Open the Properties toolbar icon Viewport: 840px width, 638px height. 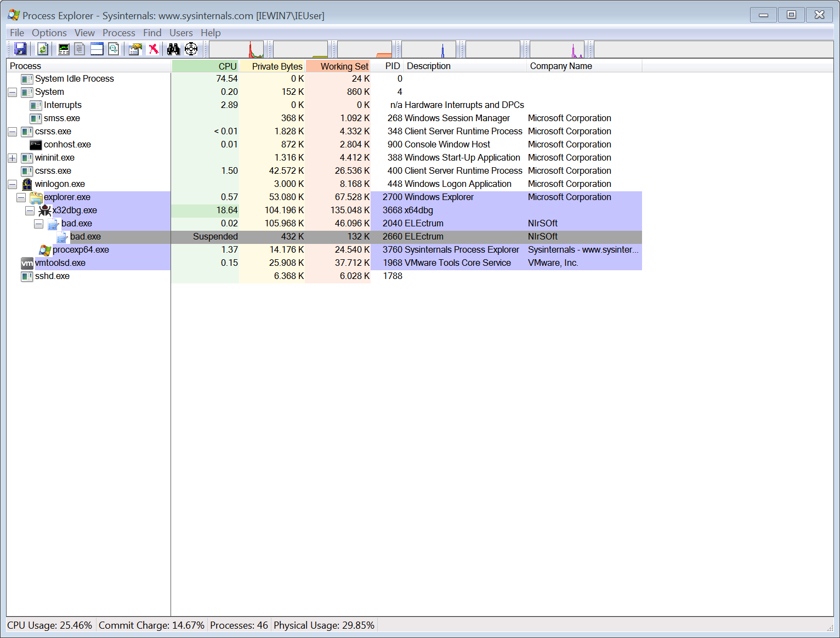[x=135, y=49]
